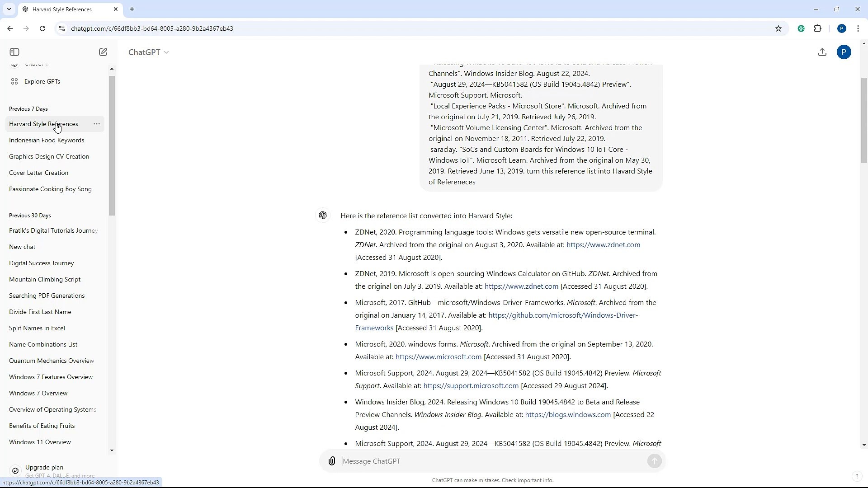Click the paperclip attach file icon
Screen dimensions: 868x488
(x=332, y=461)
